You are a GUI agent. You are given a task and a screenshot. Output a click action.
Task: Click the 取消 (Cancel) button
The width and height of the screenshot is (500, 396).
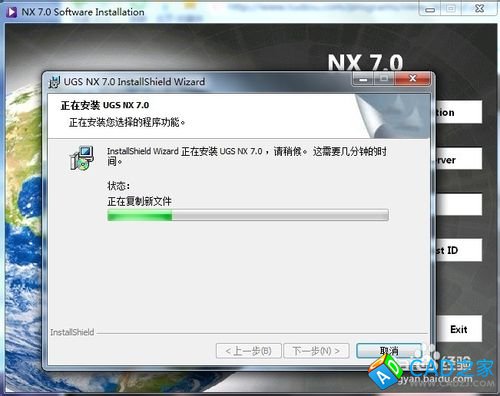tap(389, 351)
